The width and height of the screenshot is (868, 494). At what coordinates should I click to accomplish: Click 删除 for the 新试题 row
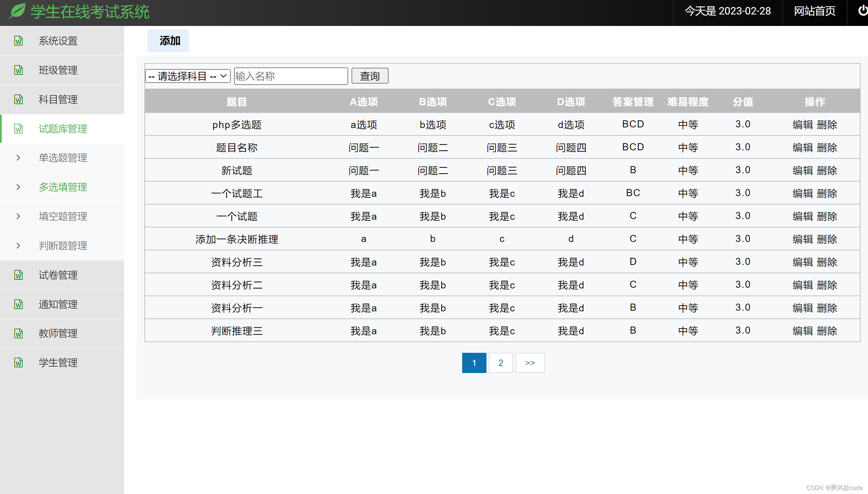tap(827, 170)
